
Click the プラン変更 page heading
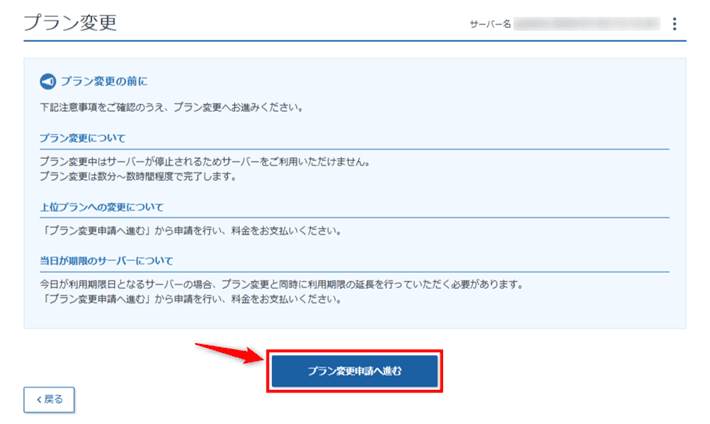click(70, 23)
